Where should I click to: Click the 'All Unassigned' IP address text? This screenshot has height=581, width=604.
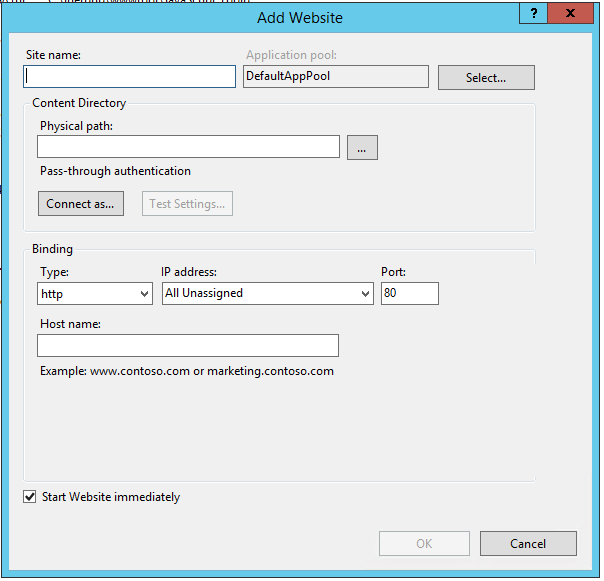pyautogui.click(x=205, y=293)
